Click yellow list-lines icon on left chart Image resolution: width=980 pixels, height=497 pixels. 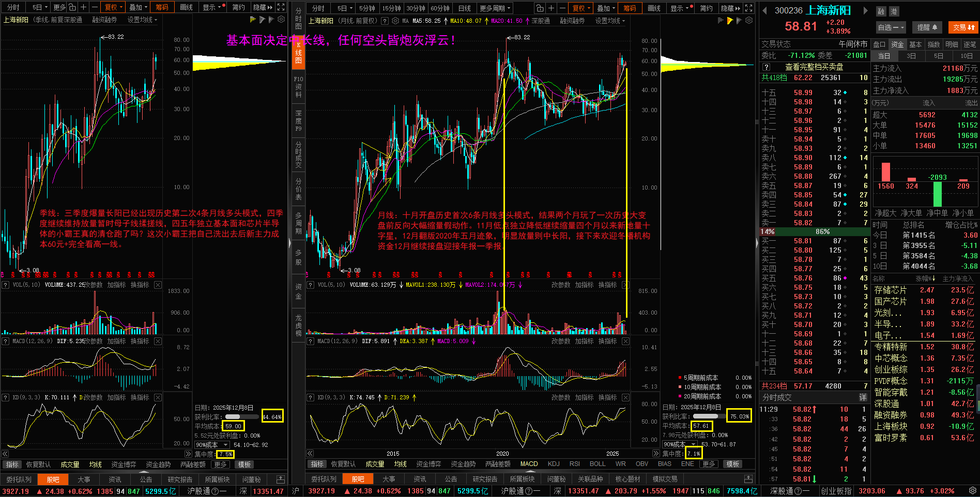click(x=253, y=20)
